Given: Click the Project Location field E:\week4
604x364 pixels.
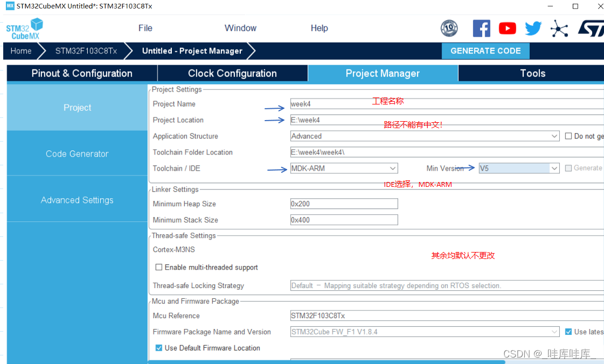Looking at the screenshot, I should 447,120.
